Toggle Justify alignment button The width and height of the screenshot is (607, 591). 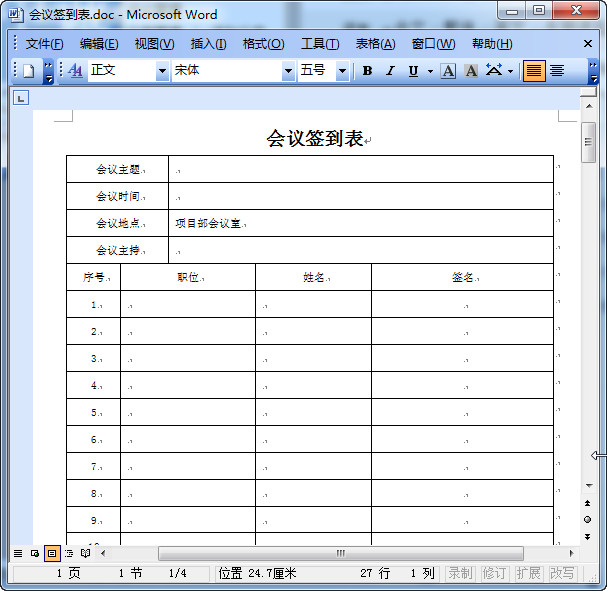pyautogui.click(x=534, y=71)
